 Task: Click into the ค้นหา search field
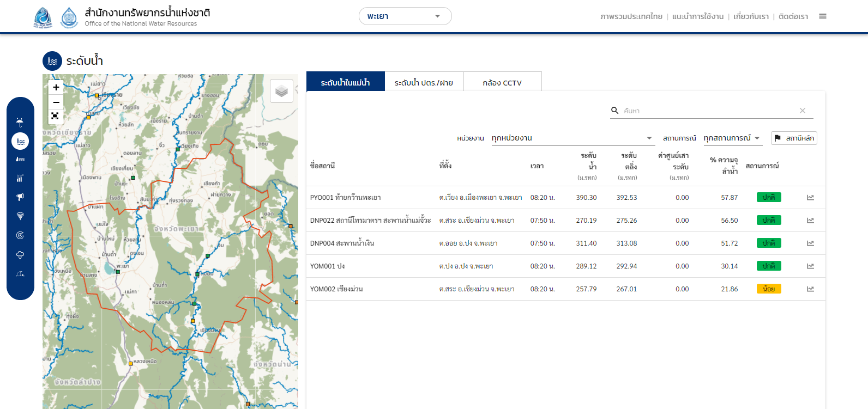pyautogui.click(x=709, y=111)
